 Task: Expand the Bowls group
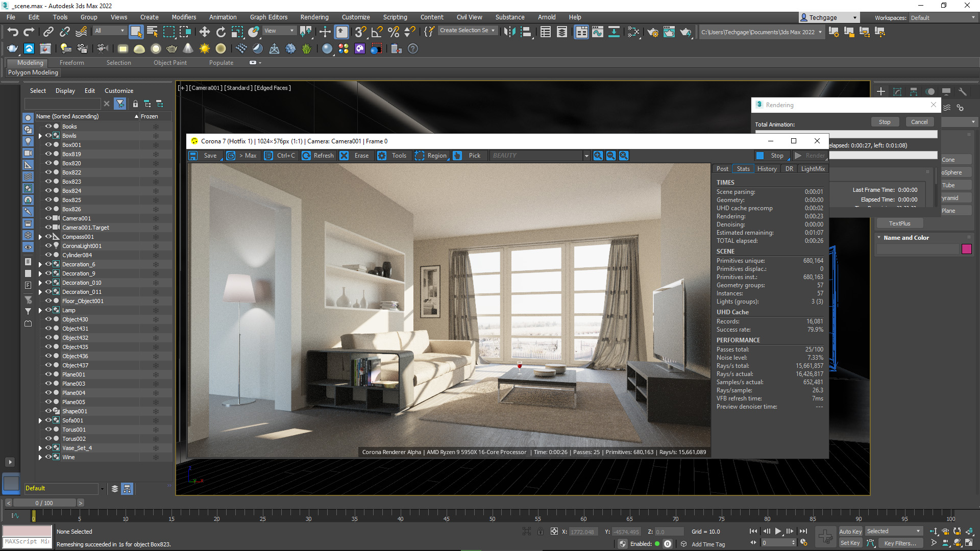tap(40, 136)
